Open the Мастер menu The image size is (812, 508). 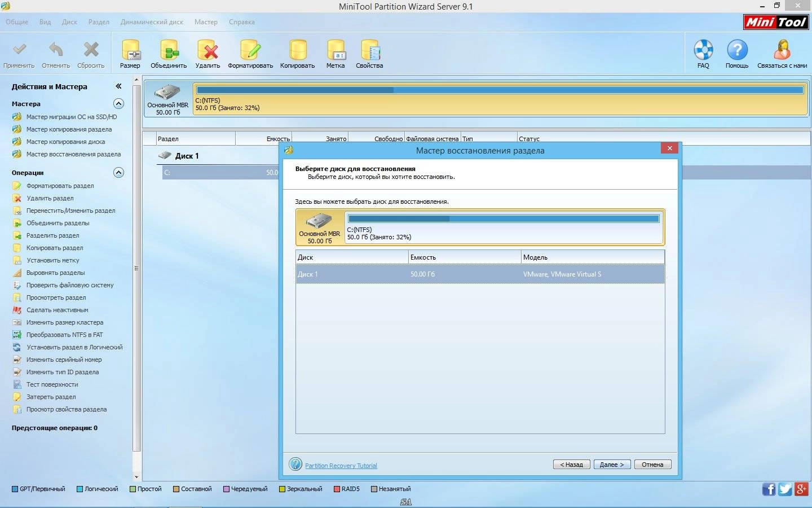pos(206,22)
